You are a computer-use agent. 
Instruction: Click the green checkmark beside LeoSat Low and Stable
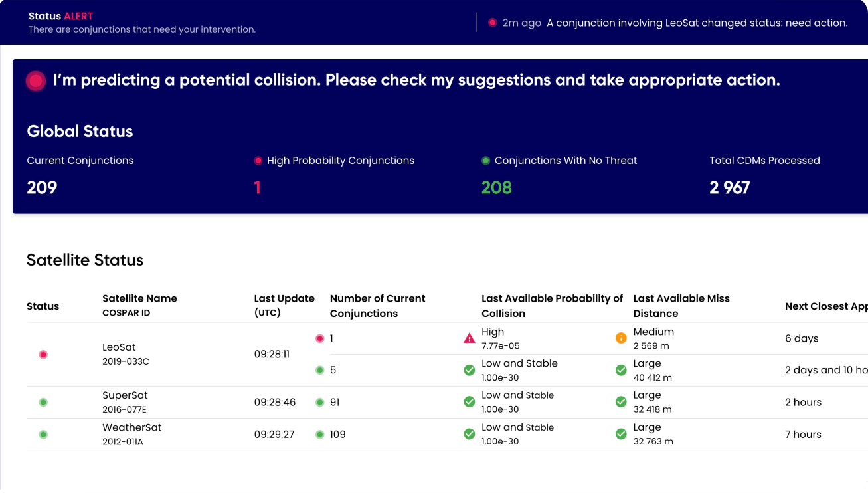click(x=470, y=370)
